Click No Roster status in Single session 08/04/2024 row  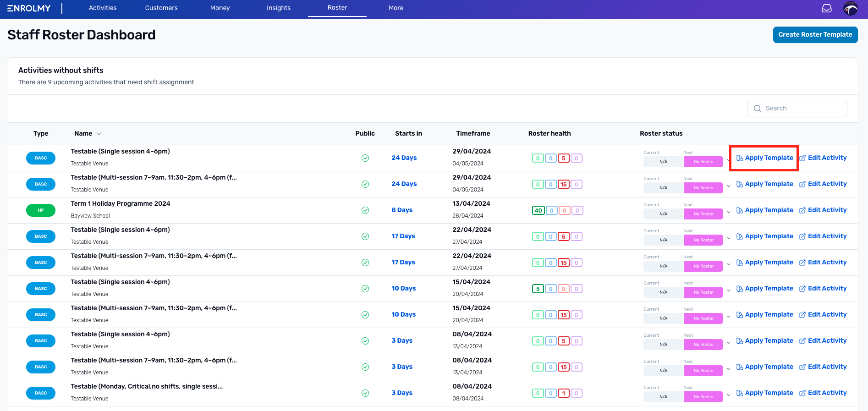pyautogui.click(x=703, y=345)
